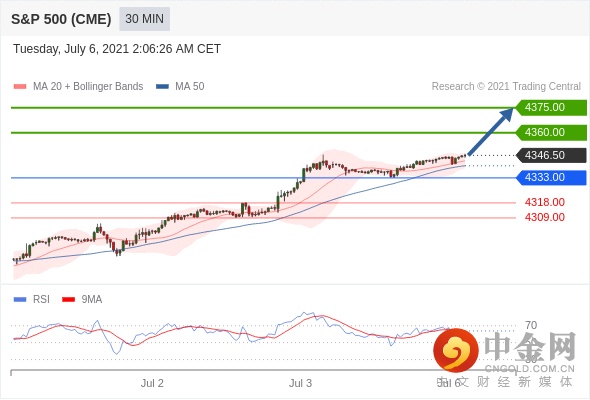
Task: Click the blue MA 50 legend swatch
Action: 162,87
